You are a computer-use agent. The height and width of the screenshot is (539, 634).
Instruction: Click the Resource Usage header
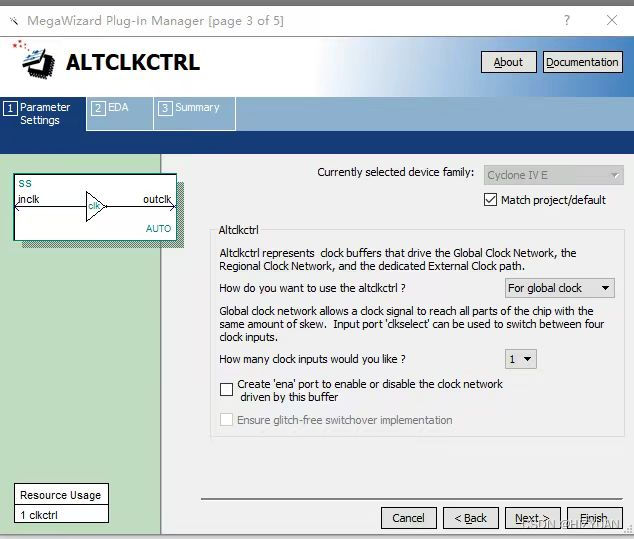61,495
